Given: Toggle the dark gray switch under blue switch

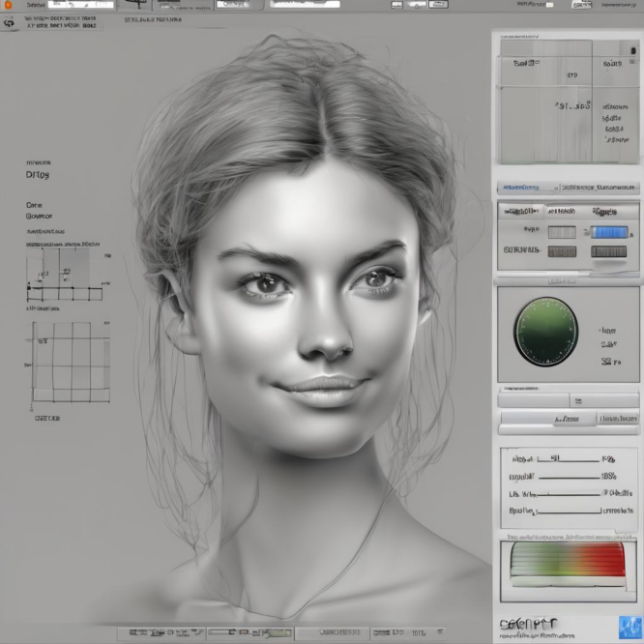Looking at the screenshot, I should pos(608,251).
